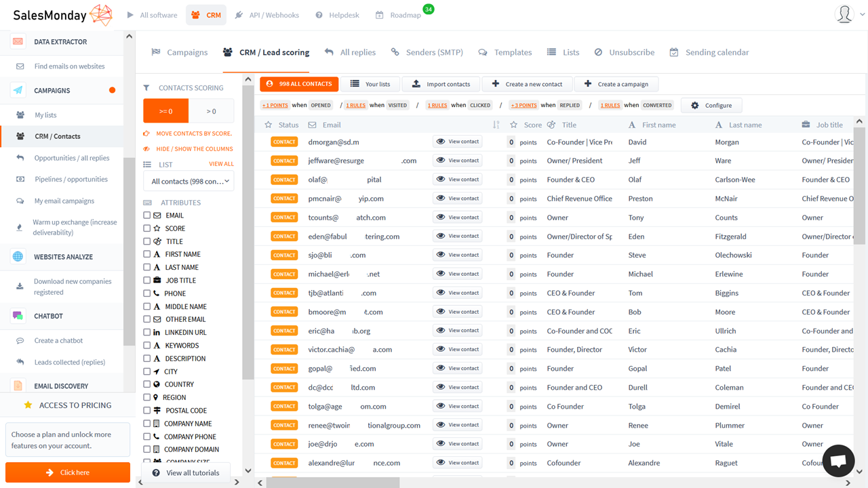Click the Find emails on websites envelope icon

tap(20, 66)
